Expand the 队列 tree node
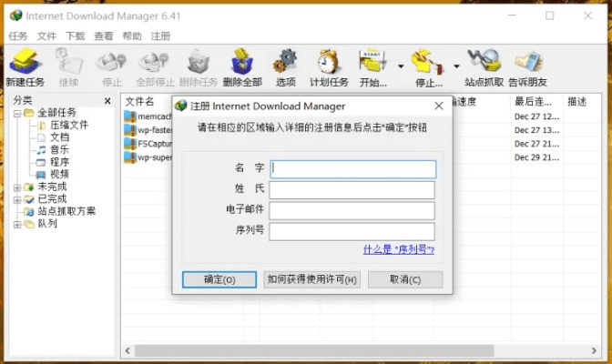The height and width of the screenshot is (364, 612). pos(16,225)
